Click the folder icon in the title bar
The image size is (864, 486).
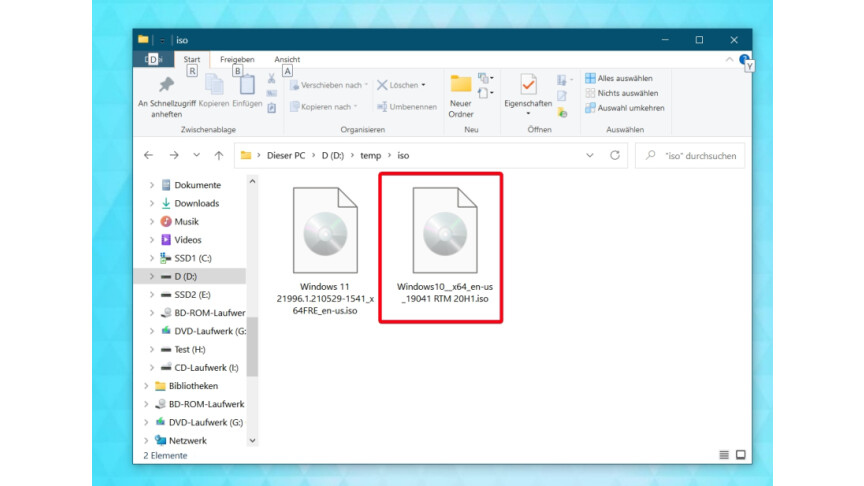[x=143, y=39]
